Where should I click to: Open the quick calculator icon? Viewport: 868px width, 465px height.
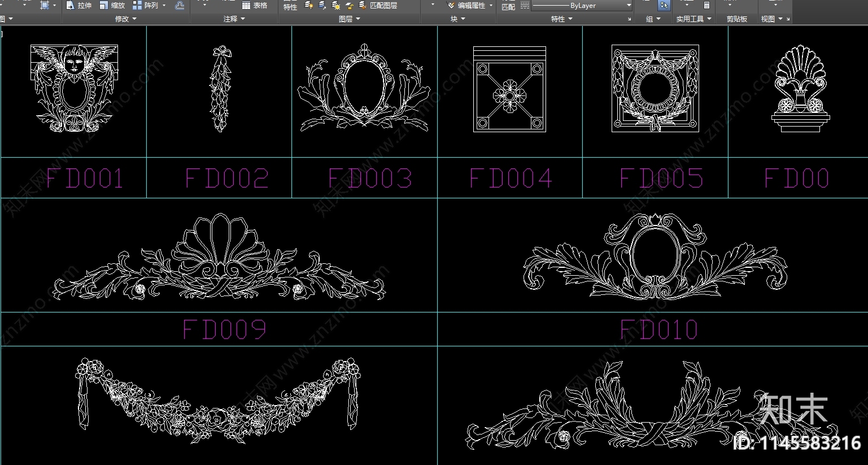(706, 6)
